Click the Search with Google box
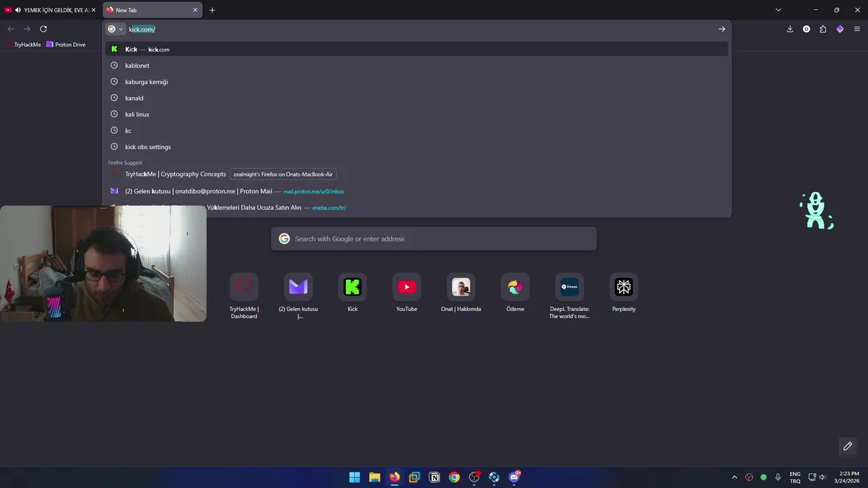Screen dimensions: 868x488 (434, 239)
